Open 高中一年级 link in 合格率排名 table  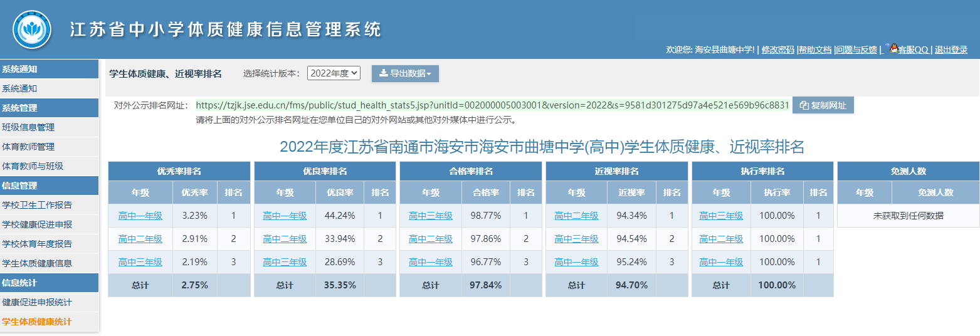[x=431, y=262]
